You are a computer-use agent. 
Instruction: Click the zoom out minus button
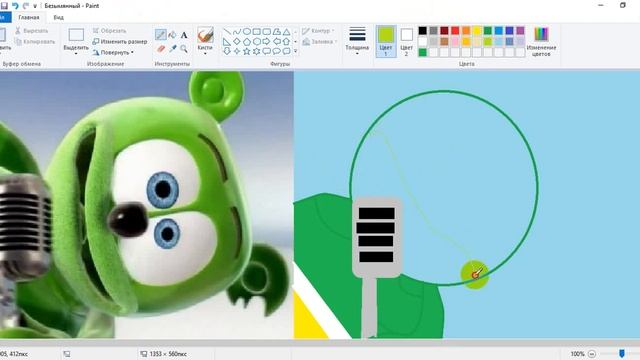pos(592,354)
